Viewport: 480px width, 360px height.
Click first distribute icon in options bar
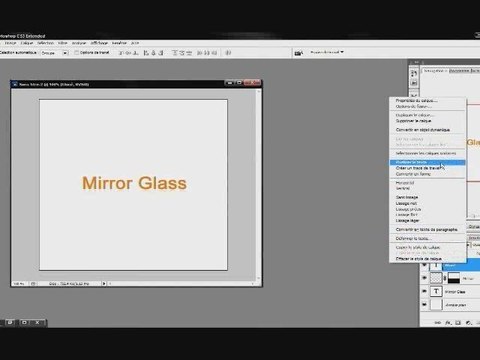[174, 53]
